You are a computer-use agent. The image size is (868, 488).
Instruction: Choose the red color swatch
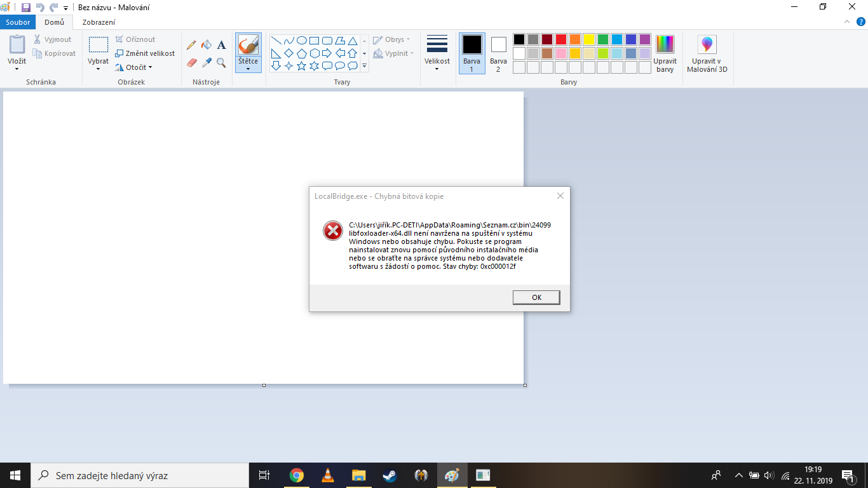(x=561, y=39)
